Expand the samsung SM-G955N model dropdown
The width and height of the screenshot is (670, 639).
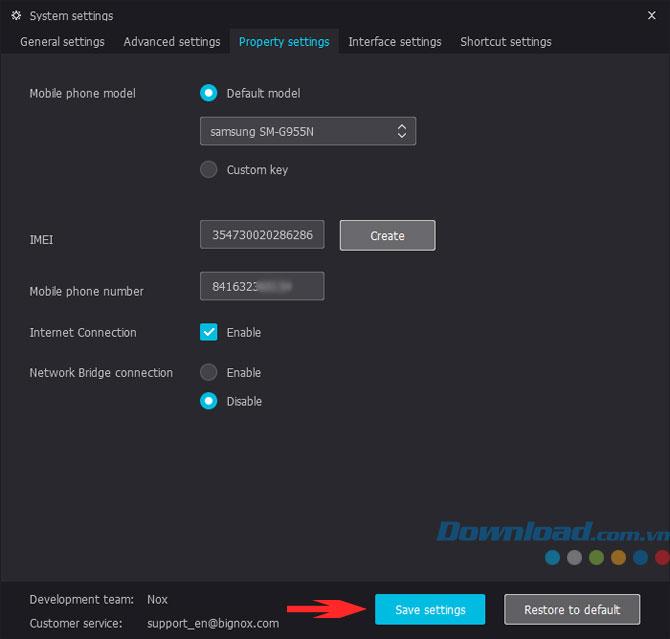click(308, 131)
